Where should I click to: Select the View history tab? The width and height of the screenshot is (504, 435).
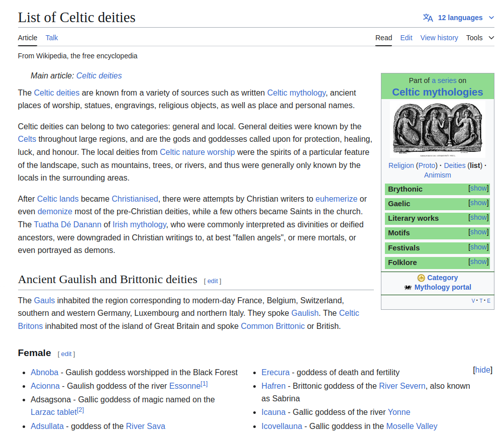coord(439,38)
